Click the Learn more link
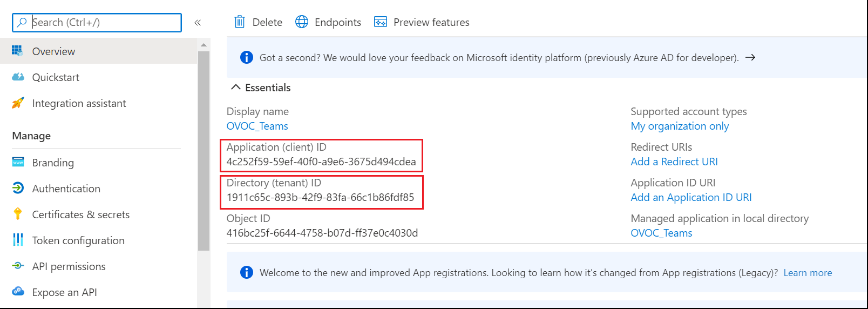Image resolution: width=868 pixels, height=309 pixels. 808,273
